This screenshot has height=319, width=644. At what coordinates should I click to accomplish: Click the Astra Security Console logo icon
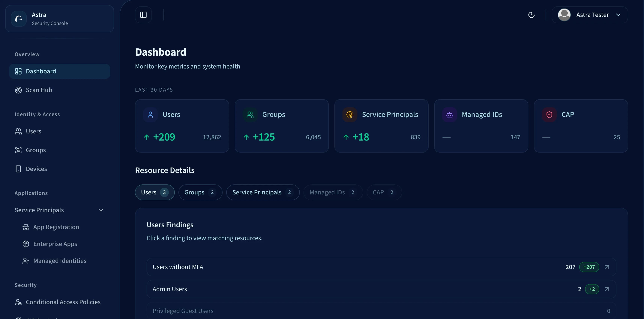18,19
